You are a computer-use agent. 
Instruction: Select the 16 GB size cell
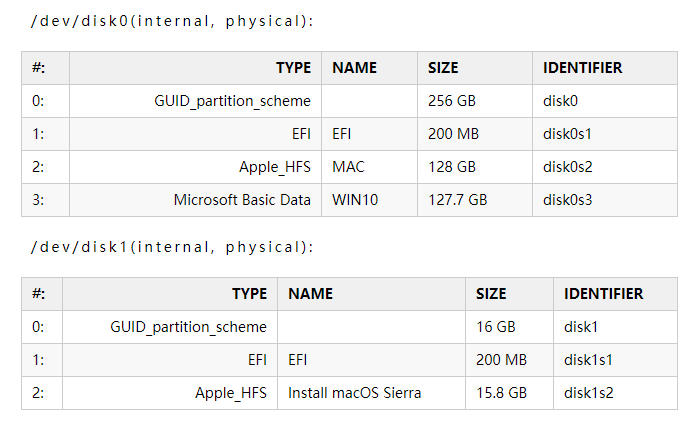pos(494,327)
